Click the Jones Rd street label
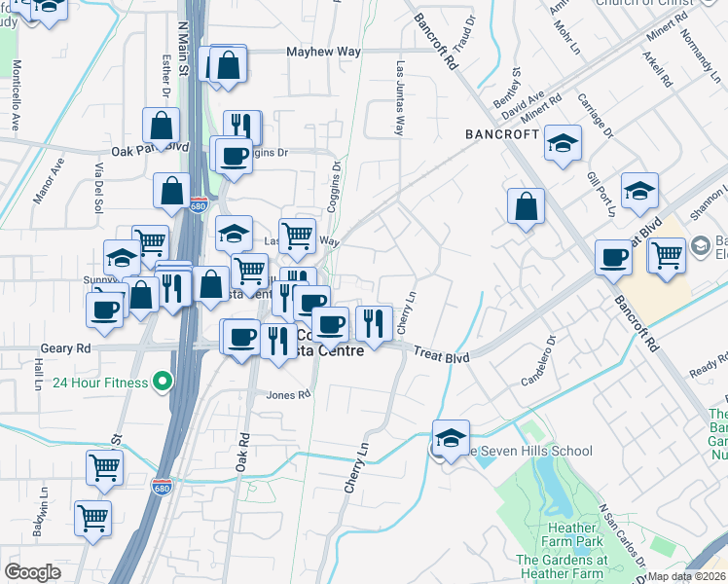Screen dimensions: 728x584 288,395
